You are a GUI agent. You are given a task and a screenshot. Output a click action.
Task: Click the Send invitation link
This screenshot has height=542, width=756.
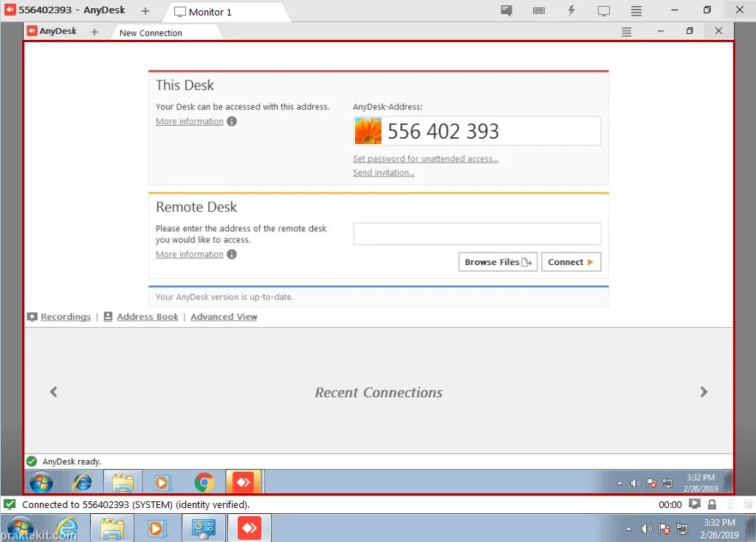[x=383, y=173]
